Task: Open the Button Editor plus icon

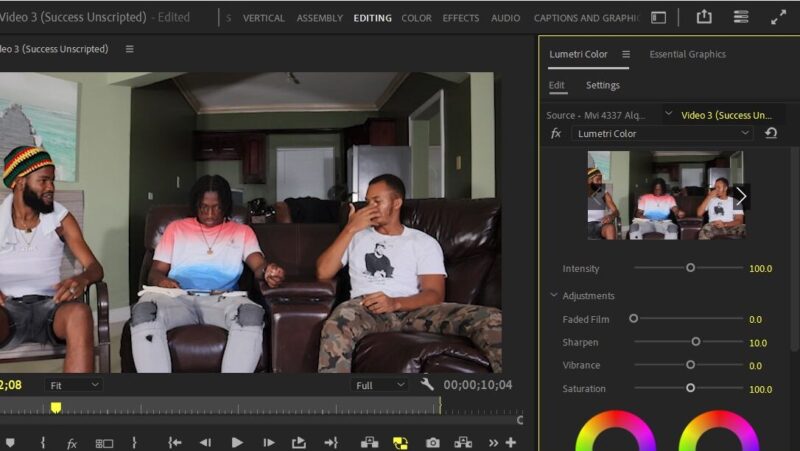Action: tap(510, 442)
